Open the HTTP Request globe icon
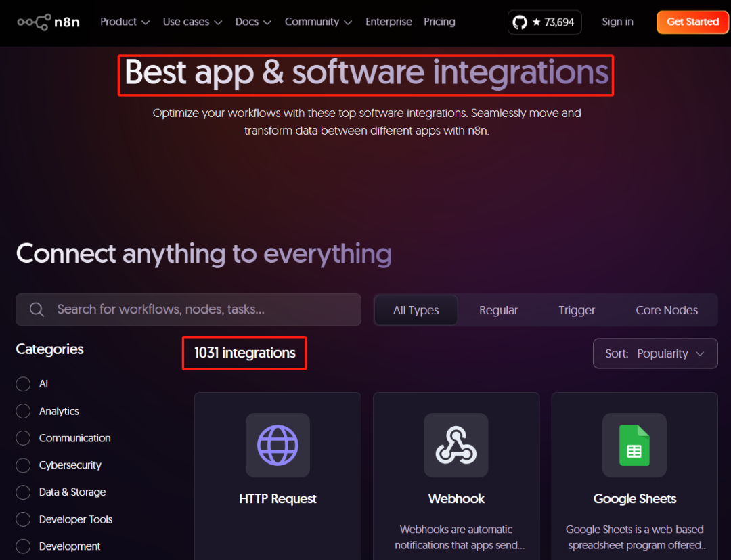This screenshot has width=731, height=560. (x=278, y=446)
